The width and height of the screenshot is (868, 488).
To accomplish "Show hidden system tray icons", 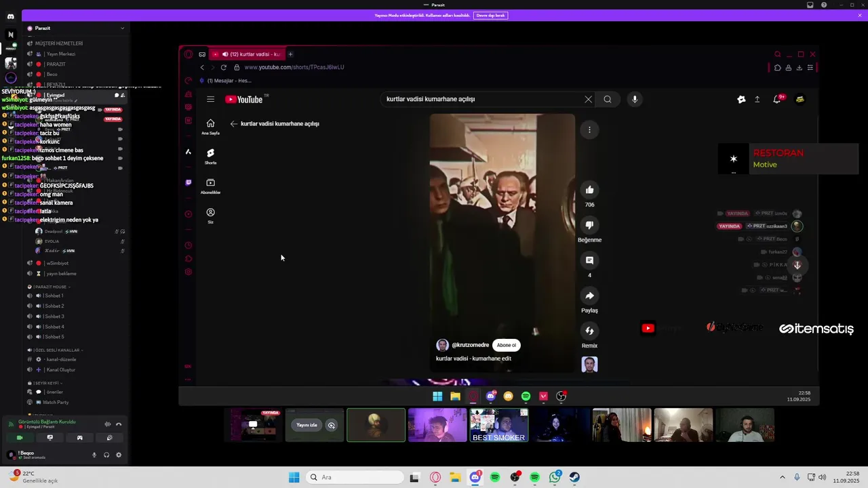I will 782,477.
